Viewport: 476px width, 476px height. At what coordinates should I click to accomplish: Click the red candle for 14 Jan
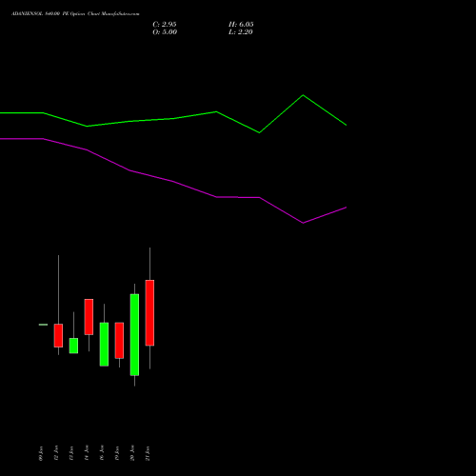pyautogui.click(x=89, y=317)
